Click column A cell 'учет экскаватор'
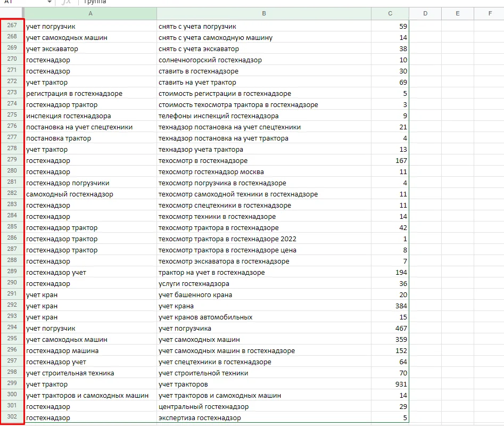This screenshot has width=504, height=426. point(90,49)
